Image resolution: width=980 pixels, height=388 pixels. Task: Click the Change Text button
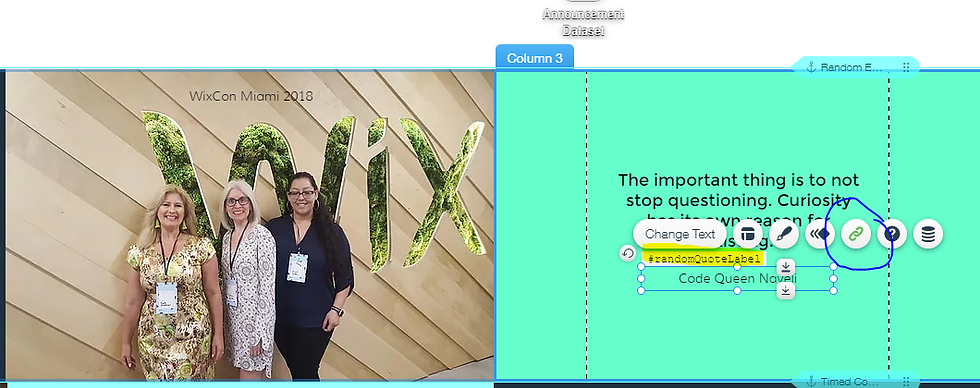click(679, 234)
